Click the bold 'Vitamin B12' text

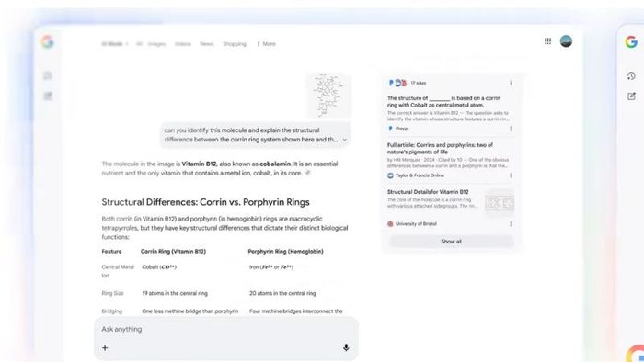point(200,164)
